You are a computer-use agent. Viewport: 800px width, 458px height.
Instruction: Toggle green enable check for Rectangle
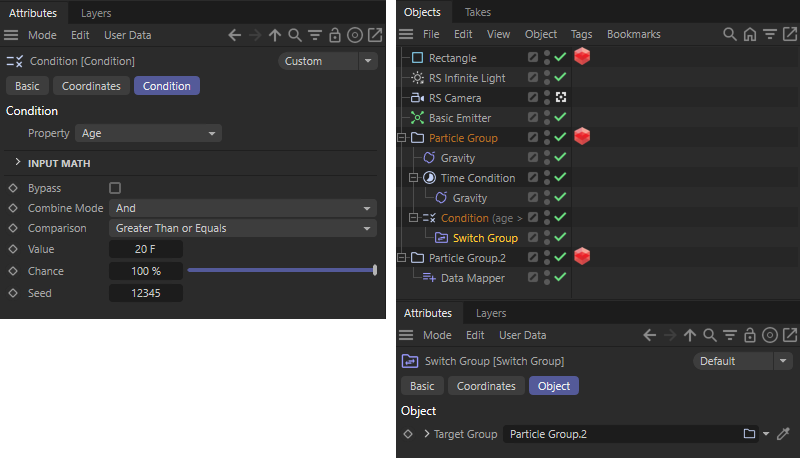560,57
